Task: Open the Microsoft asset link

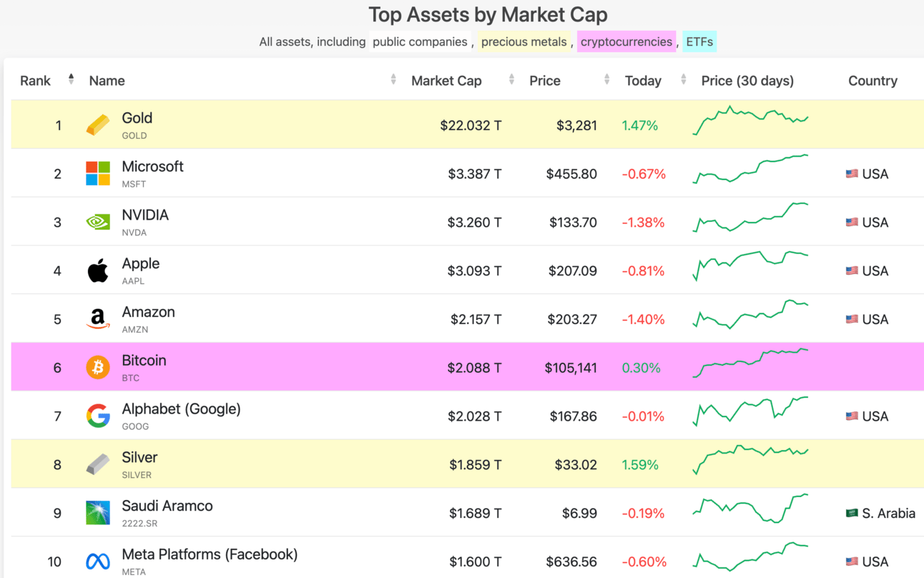Action: click(152, 167)
